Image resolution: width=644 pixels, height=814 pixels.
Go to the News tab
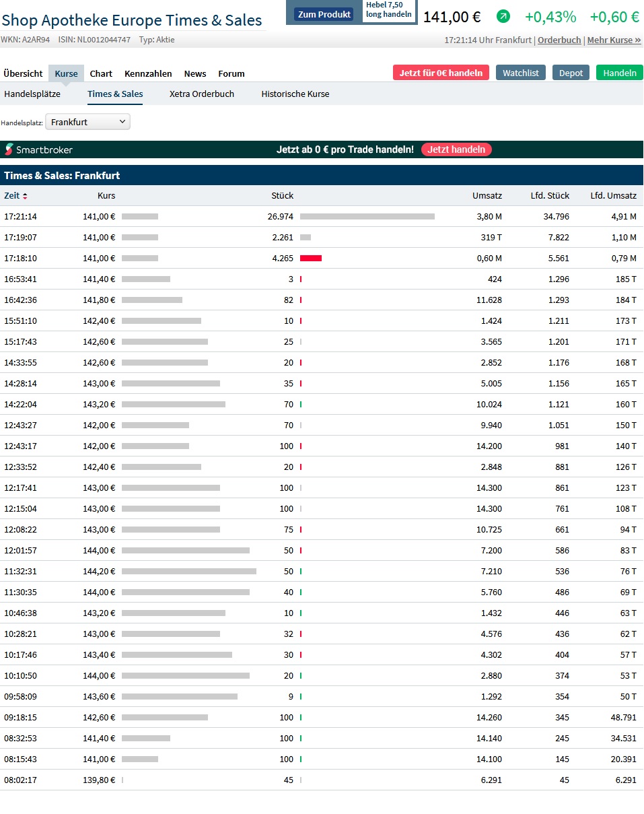[x=195, y=73]
